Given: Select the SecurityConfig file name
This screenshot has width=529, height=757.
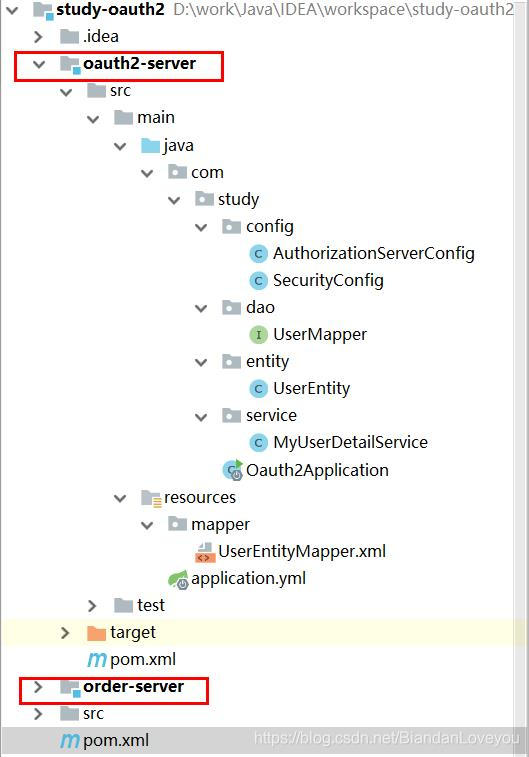Looking at the screenshot, I should tap(328, 280).
